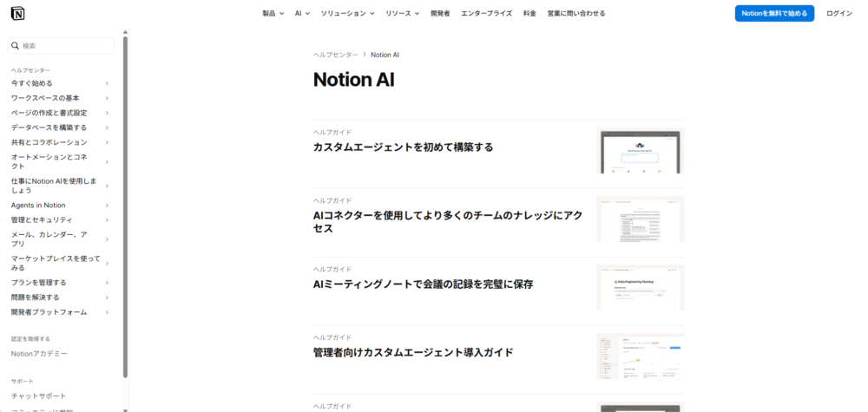This screenshot has height=412, width=868.
Task: Click the ヘルプセンター breadcrumb link
Action: [x=335, y=55]
